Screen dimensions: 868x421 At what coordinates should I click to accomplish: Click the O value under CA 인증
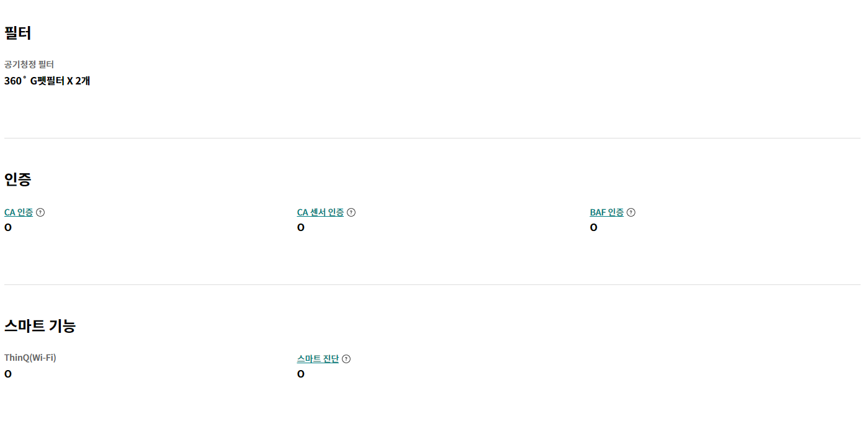(8, 228)
